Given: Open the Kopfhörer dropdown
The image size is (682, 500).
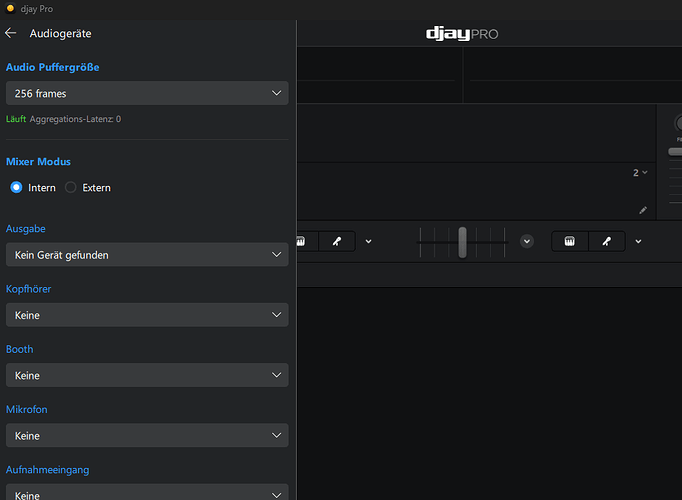Looking at the screenshot, I should pos(147,315).
